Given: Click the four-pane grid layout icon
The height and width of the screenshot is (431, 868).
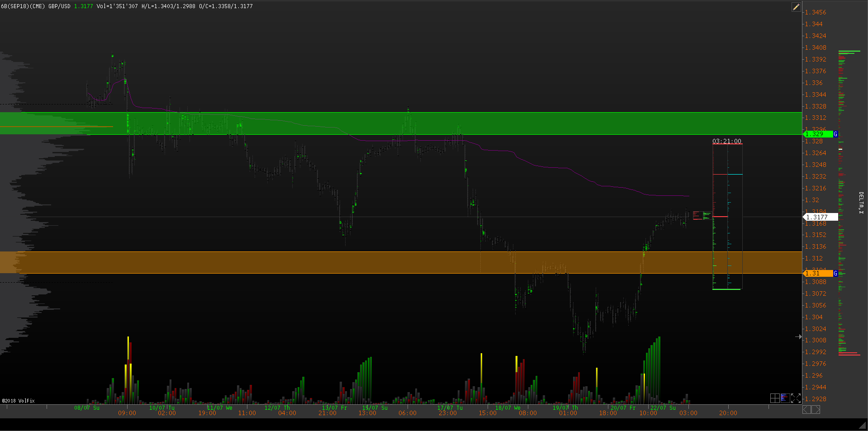Looking at the screenshot, I should tap(775, 398).
